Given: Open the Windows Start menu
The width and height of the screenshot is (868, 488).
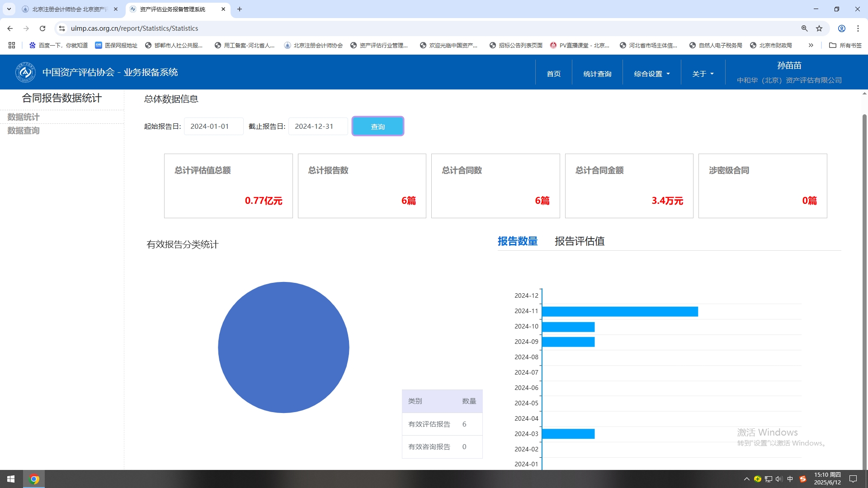Looking at the screenshot, I should coord(11,479).
